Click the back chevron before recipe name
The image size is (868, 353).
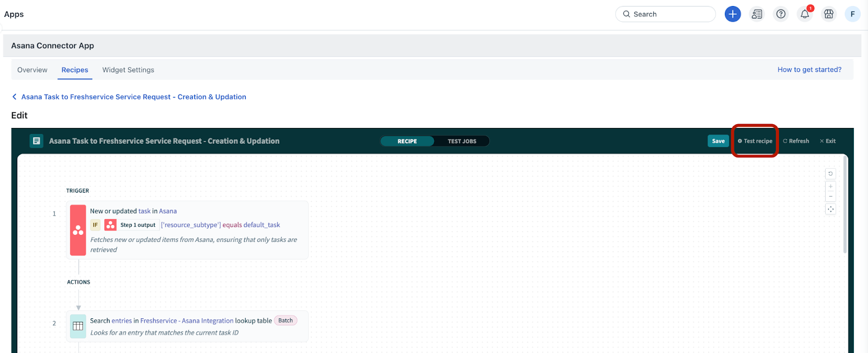(x=14, y=97)
